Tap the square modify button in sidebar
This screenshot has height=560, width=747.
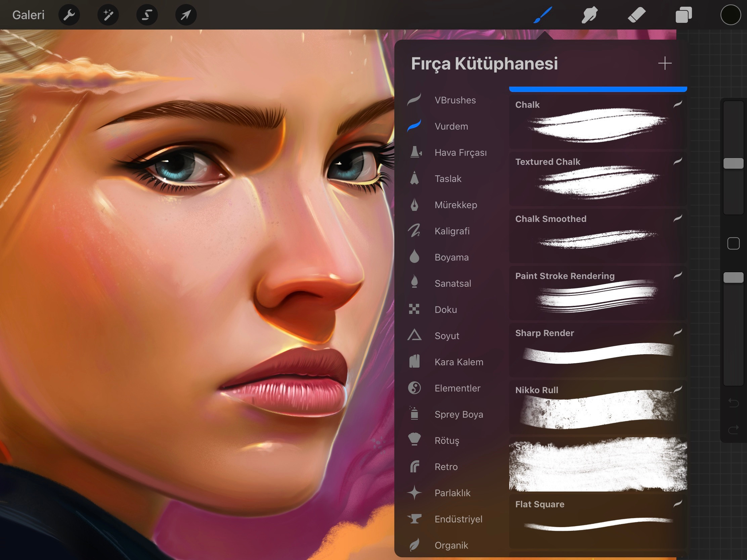coord(733,243)
